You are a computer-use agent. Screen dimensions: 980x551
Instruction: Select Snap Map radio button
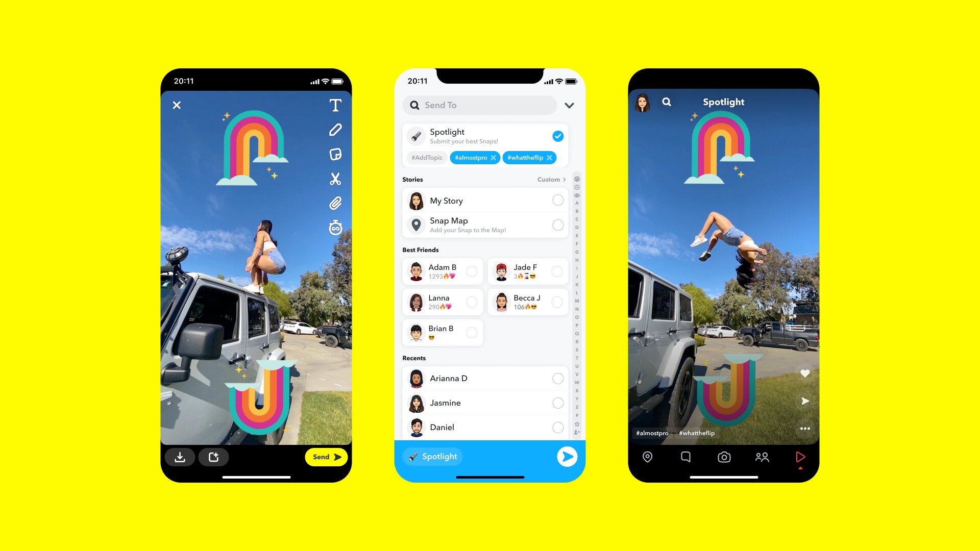coord(557,224)
